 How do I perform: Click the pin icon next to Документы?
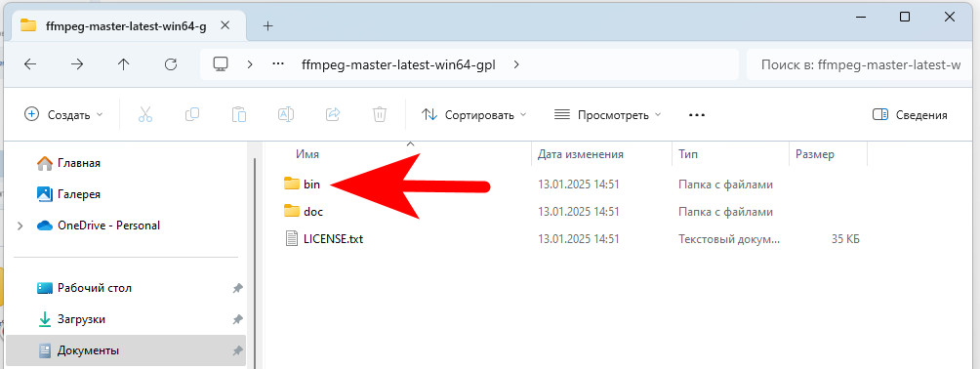click(x=237, y=350)
